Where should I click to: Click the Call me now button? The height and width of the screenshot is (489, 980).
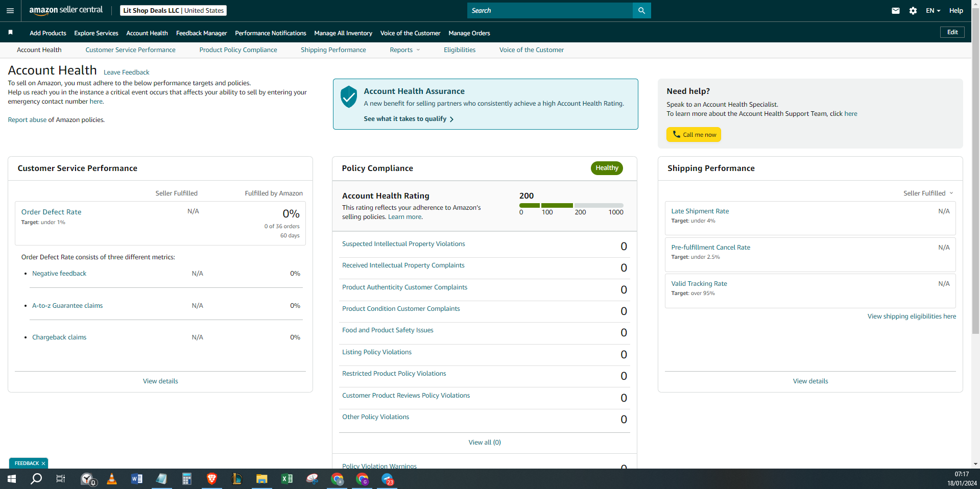point(694,135)
